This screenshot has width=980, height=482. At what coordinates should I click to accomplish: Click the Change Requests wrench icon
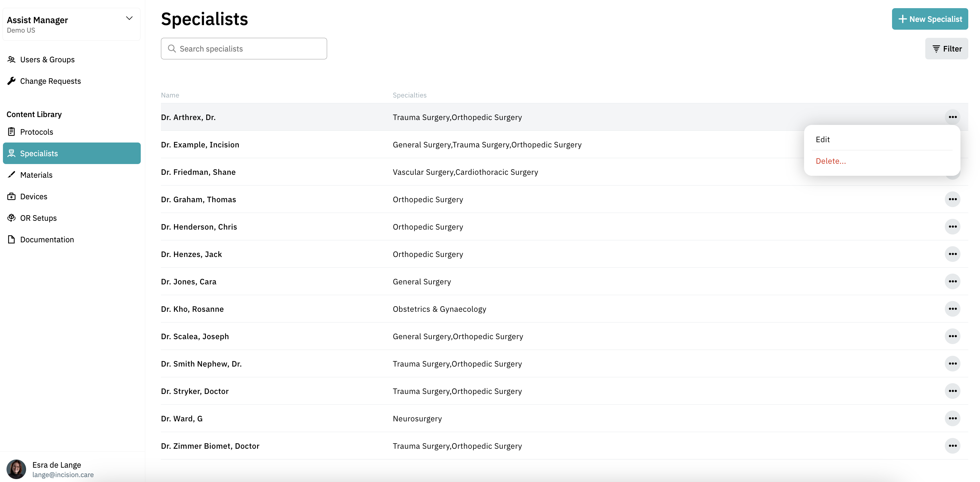click(x=11, y=81)
